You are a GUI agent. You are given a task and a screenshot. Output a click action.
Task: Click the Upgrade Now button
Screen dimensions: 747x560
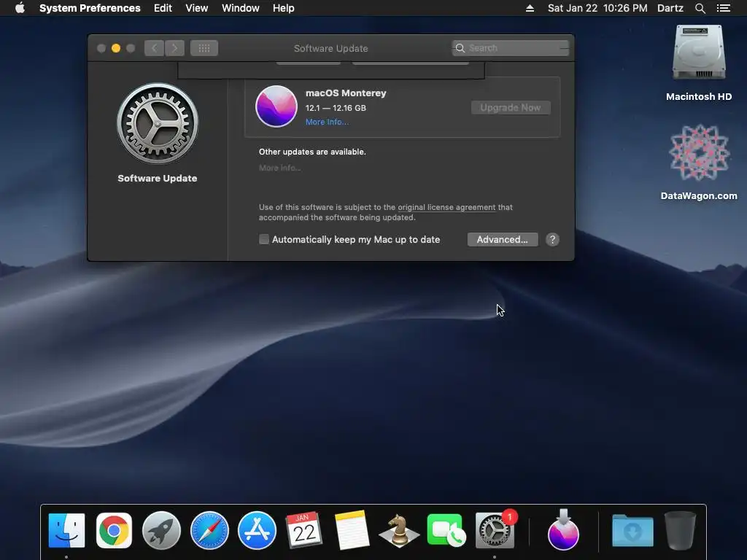pos(511,108)
